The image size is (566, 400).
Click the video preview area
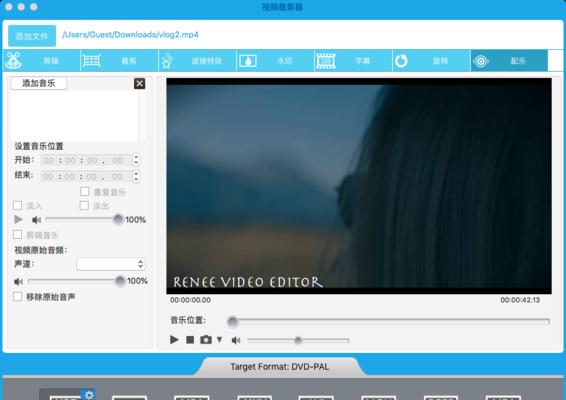pyautogui.click(x=359, y=186)
